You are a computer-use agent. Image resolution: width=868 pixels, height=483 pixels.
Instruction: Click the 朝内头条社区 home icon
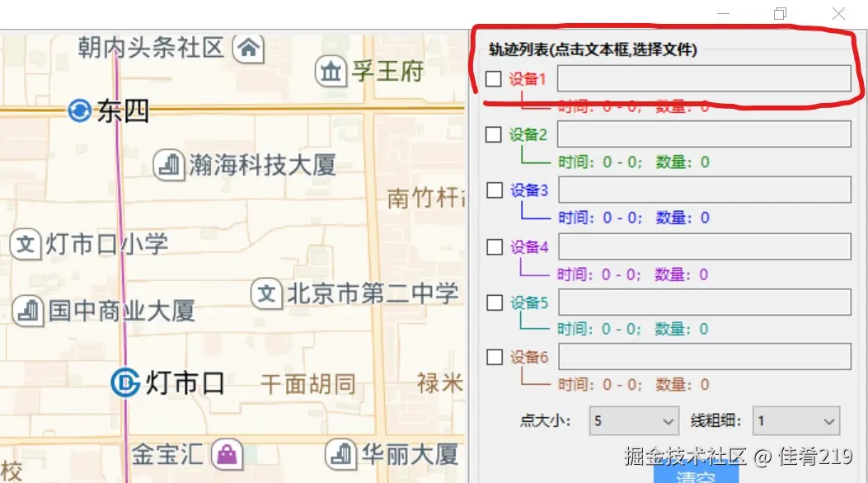click(247, 49)
